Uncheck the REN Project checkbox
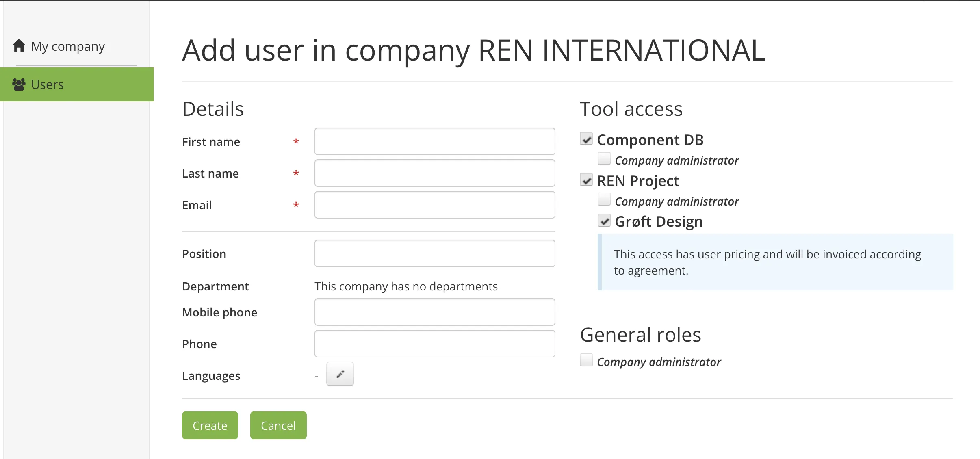980x459 pixels. pos(586,180)
